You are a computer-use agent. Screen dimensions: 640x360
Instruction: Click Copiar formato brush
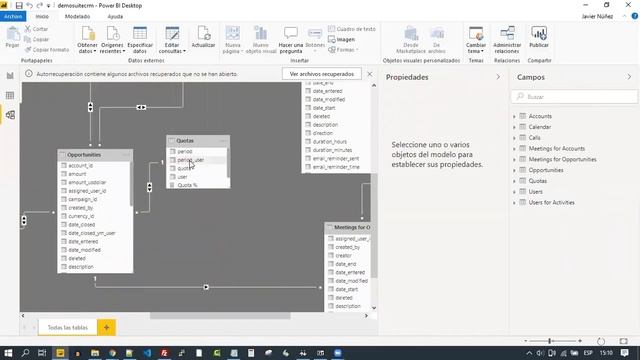pos(47,49)
